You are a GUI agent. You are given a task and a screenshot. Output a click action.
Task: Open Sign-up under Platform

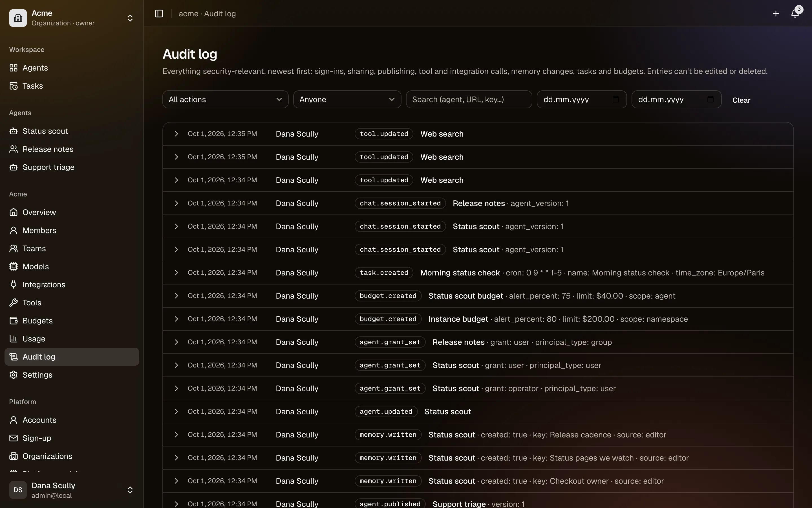coord(72,438)
